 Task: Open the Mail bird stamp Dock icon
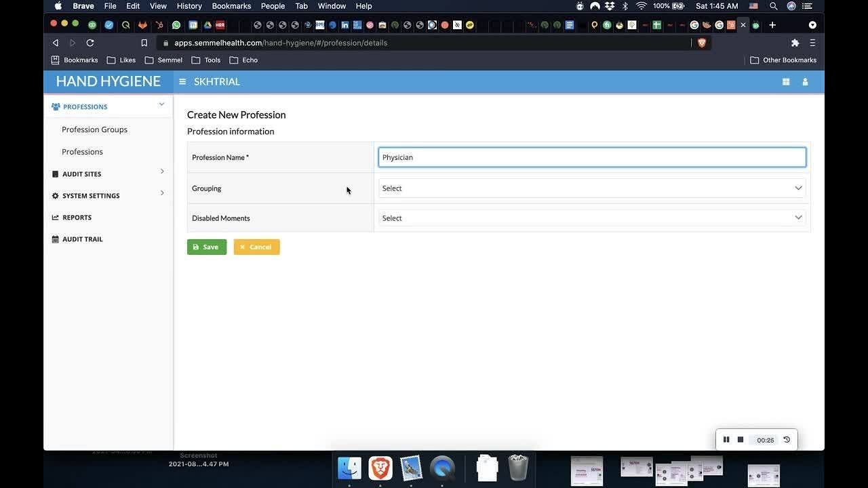[411, 468]
